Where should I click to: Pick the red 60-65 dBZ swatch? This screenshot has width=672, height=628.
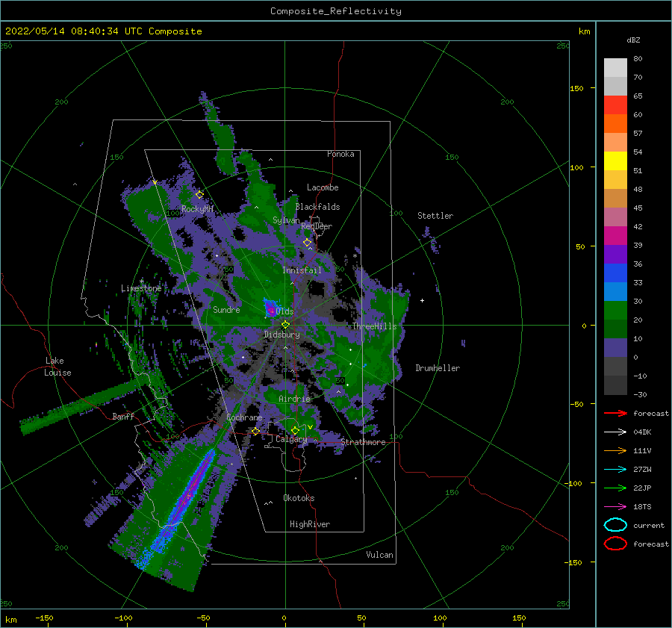(x=615, y=105)
